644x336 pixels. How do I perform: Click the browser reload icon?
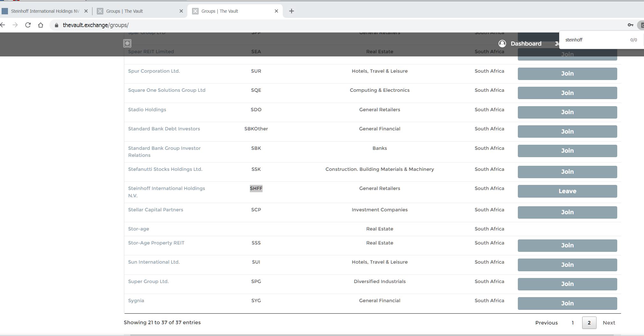pos(28,25)
